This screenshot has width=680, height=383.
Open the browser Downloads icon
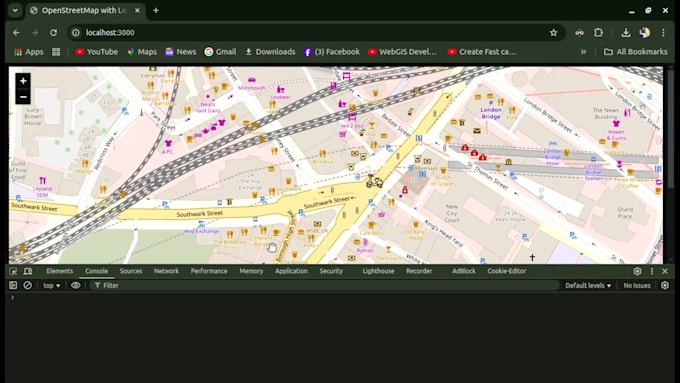point(625,33)
